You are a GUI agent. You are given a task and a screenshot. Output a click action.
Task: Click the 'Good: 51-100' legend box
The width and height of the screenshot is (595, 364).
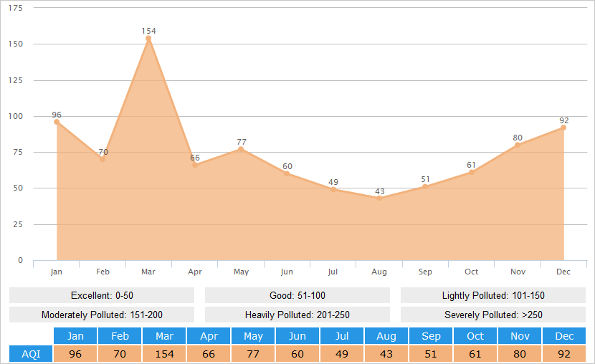point(297,295)
